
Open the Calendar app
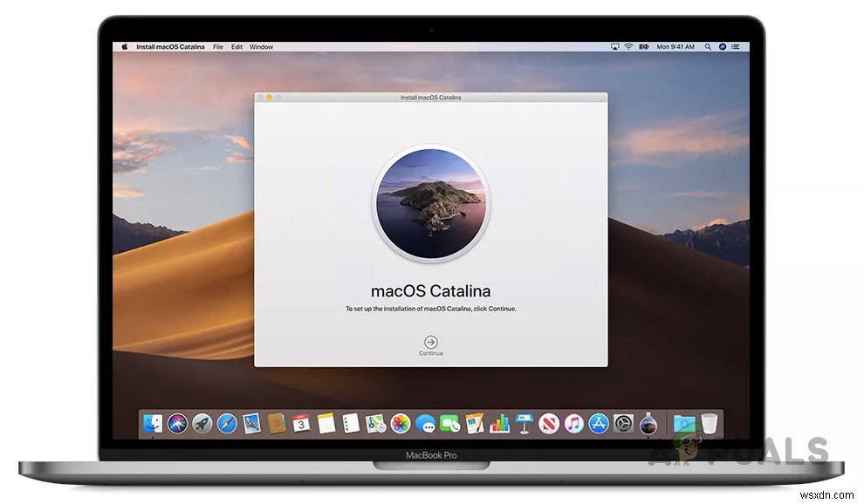[x=302, y=424]
